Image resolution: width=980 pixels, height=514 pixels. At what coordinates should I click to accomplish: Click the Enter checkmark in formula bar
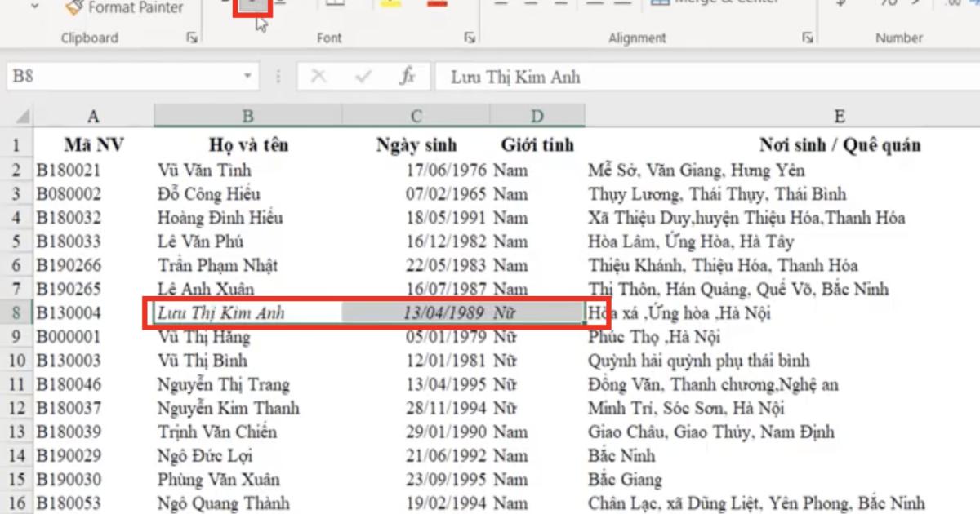(363, 77)
